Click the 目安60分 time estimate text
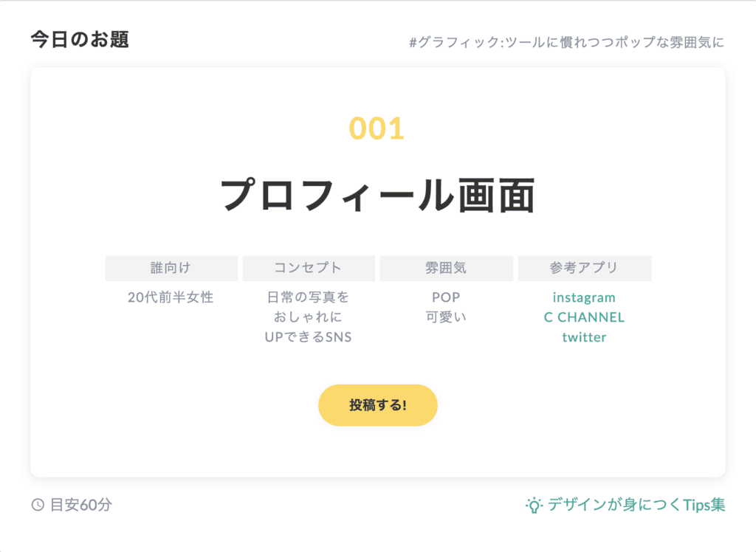This screenshot has width=756, height=552. point(81,506)
